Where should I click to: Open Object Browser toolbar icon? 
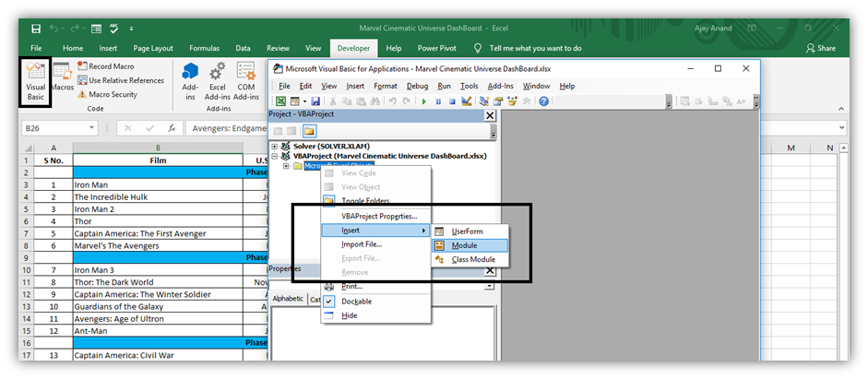point(512,101)
